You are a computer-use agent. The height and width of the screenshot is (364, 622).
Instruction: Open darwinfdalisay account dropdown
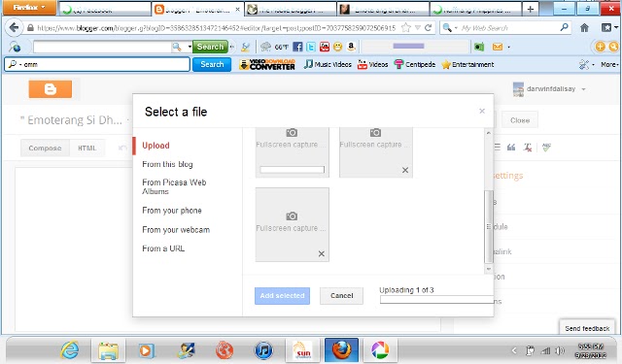click(x=549, y=89)
